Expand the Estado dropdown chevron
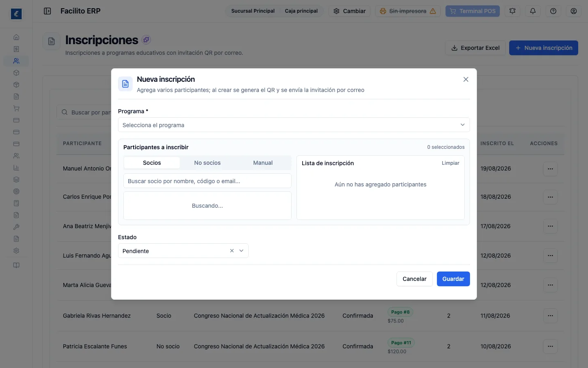Image resolution: width=588 pixels, height=368 pixels. point(241,251)
